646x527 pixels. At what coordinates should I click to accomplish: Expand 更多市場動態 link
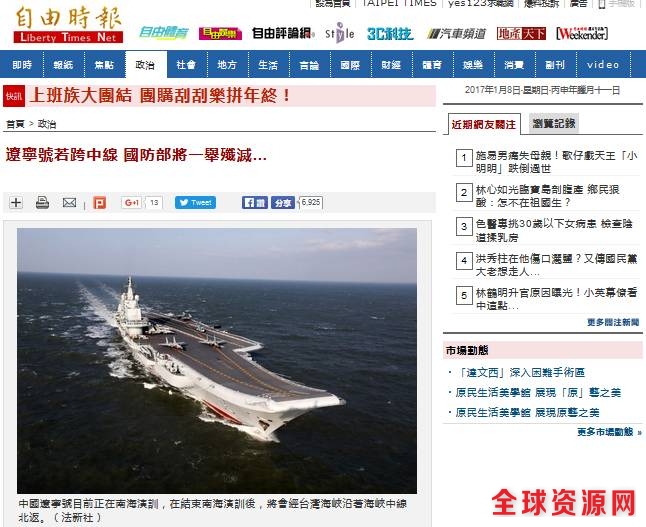(609, 432)
